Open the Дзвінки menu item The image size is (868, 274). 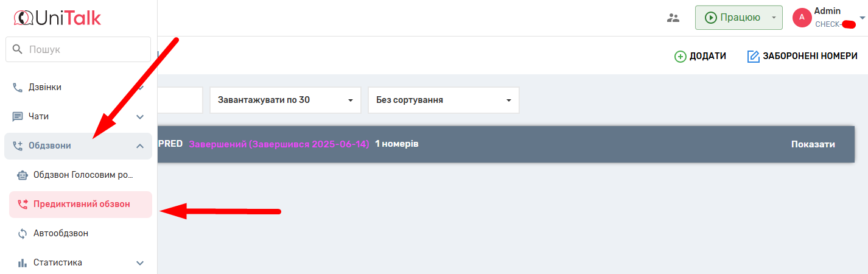pos(45,87)
